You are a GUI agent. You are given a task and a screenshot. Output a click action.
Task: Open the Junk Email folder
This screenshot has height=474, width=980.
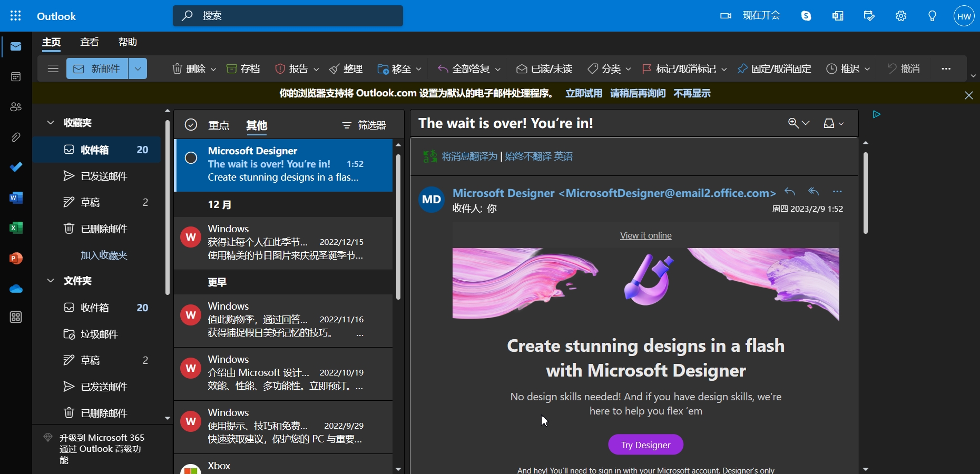(x=99, y=334)
